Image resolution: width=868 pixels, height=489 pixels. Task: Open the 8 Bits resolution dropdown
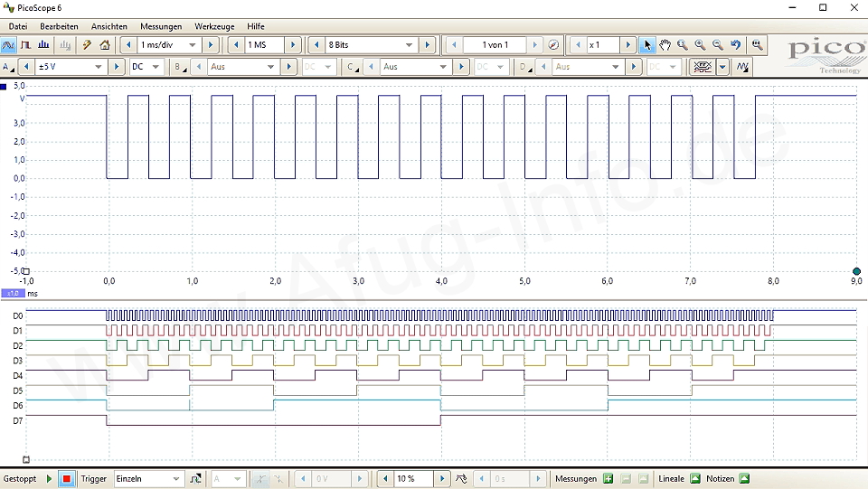pos(409,45)
